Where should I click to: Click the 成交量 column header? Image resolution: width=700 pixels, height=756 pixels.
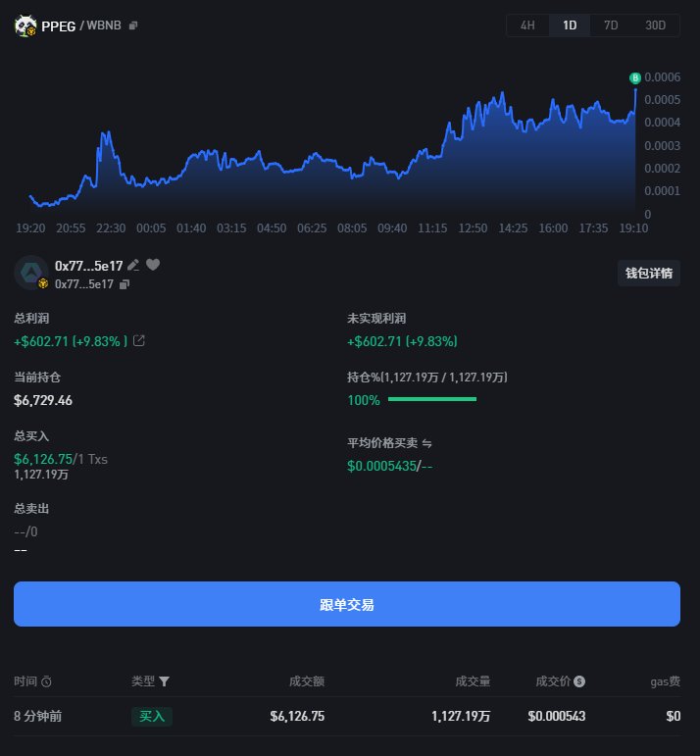pos(473,681)
